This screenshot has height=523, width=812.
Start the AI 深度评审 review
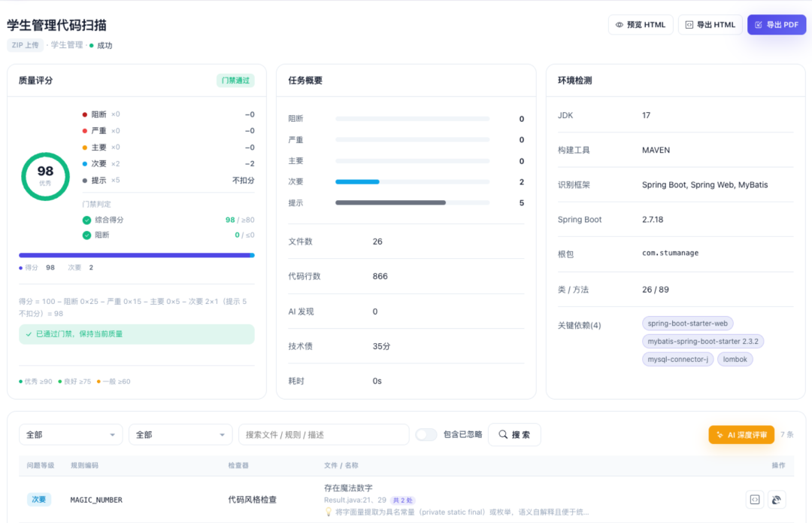pyautogui.click(x=741, y=435)
